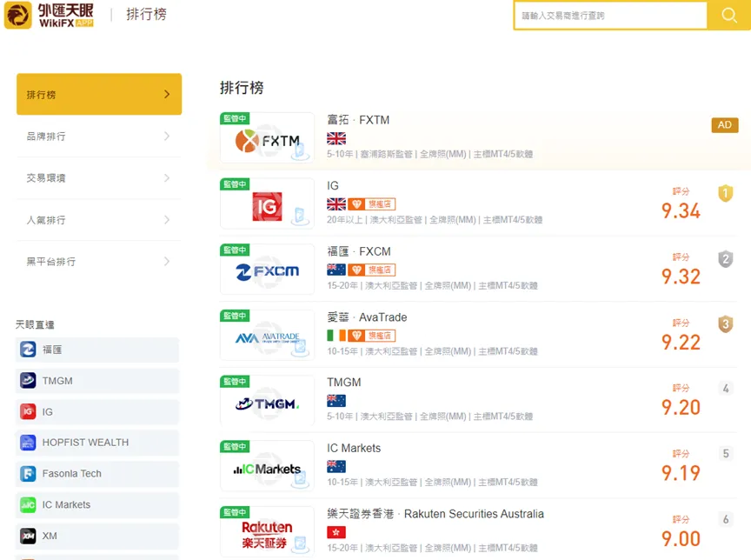Click the 9.34 score for IG
The image size is (751, 560).
tap(681, 210)
